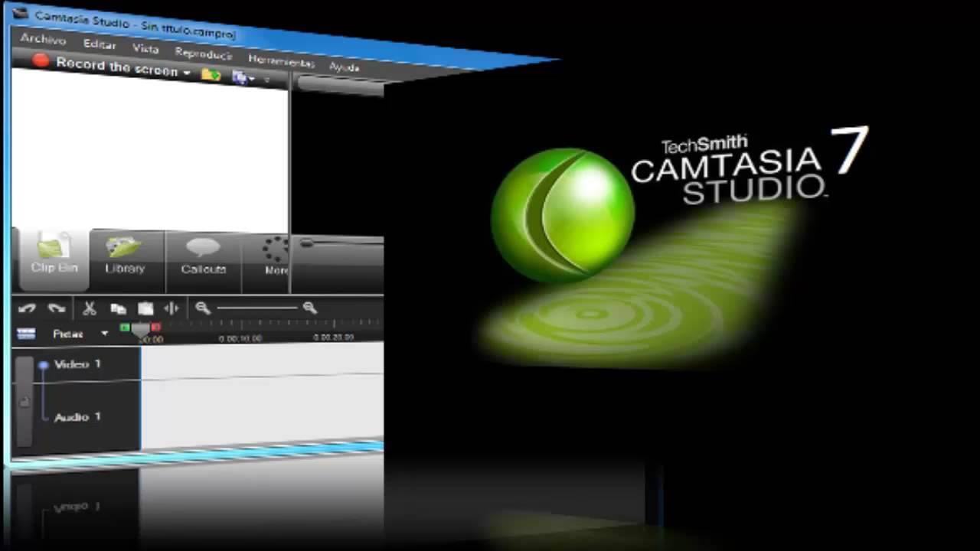
Task: Click the gray playhead on timeline
Action: click(x=140, y=331)
